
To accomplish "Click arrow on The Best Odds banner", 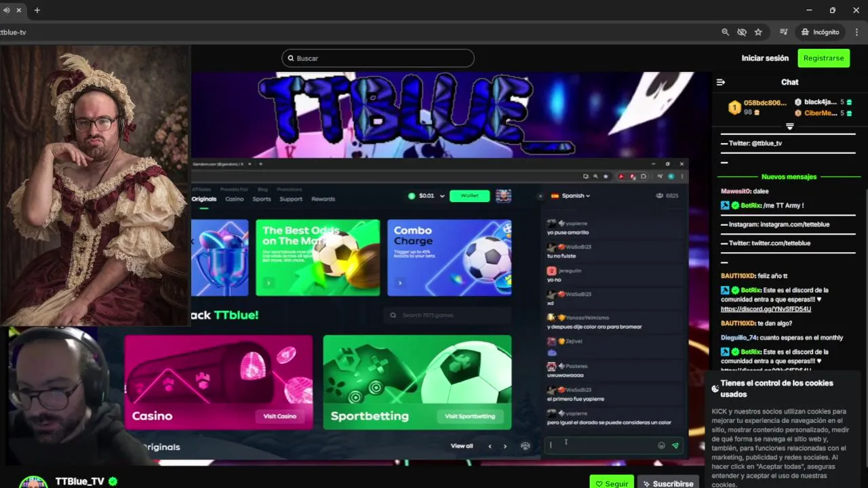I will pos(269,283).
